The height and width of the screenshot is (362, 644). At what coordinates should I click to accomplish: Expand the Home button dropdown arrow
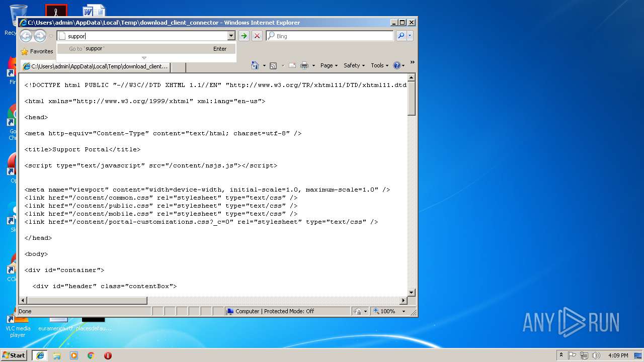(264, 66)
